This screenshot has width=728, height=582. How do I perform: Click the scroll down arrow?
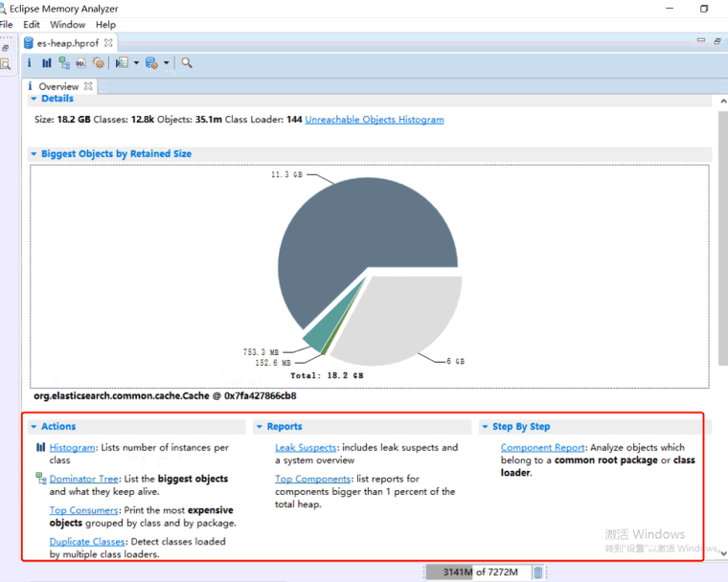723,552
